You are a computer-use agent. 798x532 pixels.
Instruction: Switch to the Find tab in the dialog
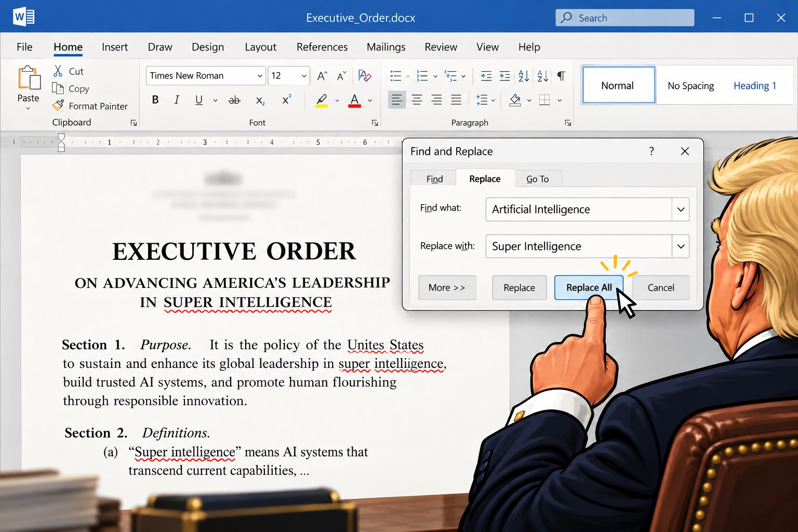[434, 179]
